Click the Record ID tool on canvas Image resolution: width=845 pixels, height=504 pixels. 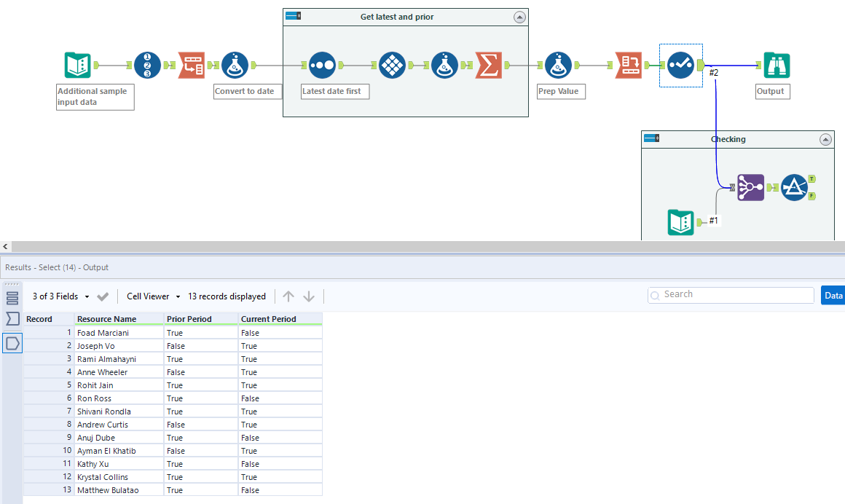(x=147, y=66)
